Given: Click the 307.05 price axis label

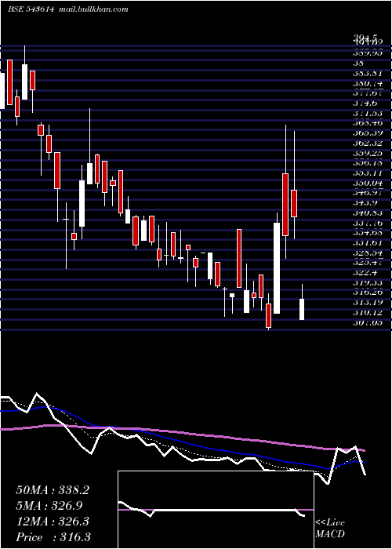Looking at the screenshot, I should pos(368,322).
